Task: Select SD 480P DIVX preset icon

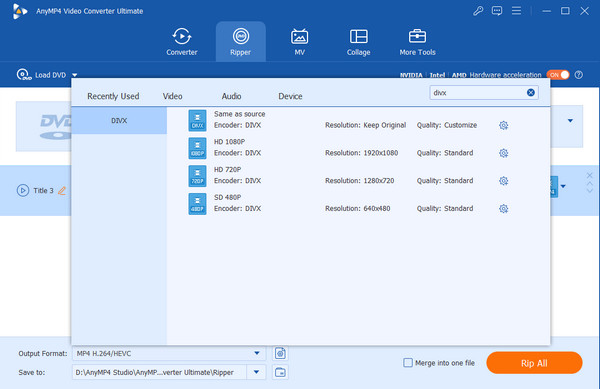Action: [197, 204]
